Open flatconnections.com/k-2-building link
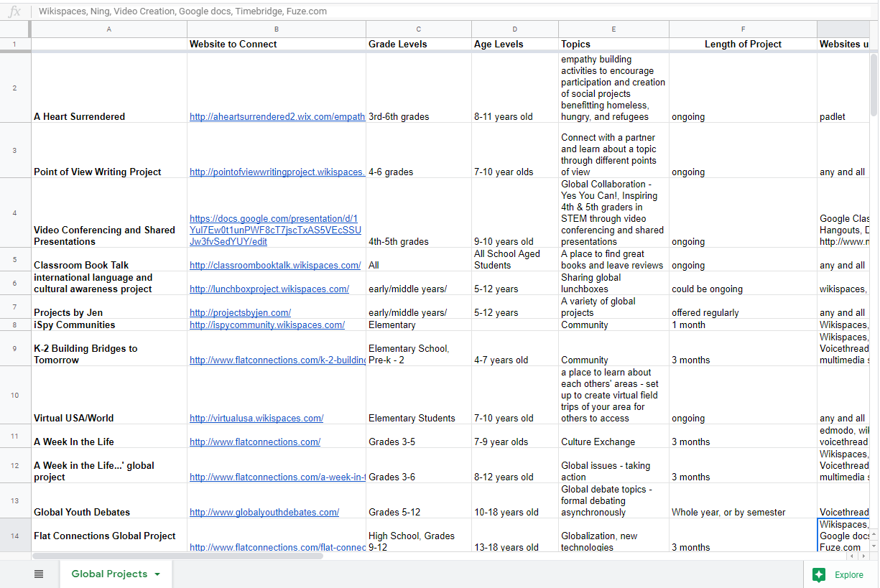 coord(277,360)
